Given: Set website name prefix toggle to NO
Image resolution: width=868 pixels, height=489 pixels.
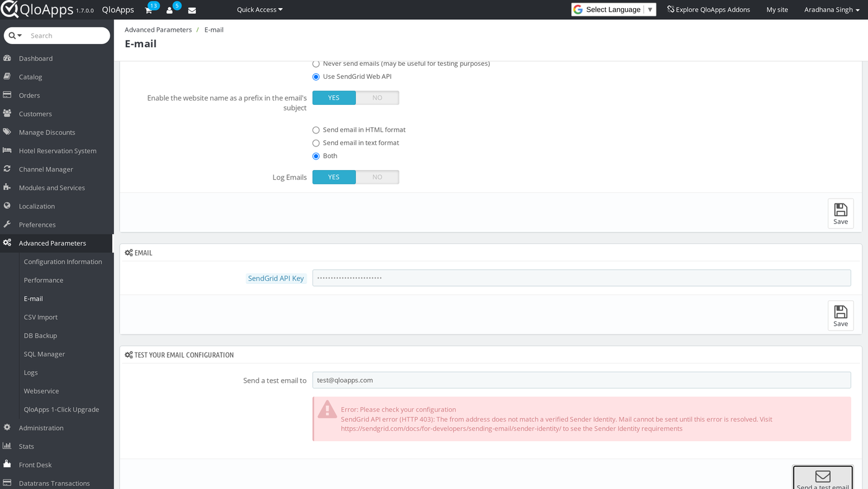Looking at the screenshot, I should pyautogui.click(x=377, y=98).
